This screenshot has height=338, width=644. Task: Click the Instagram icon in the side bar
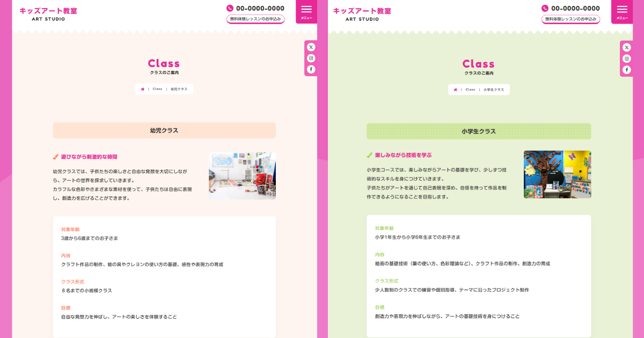click(x=311, y=58)
